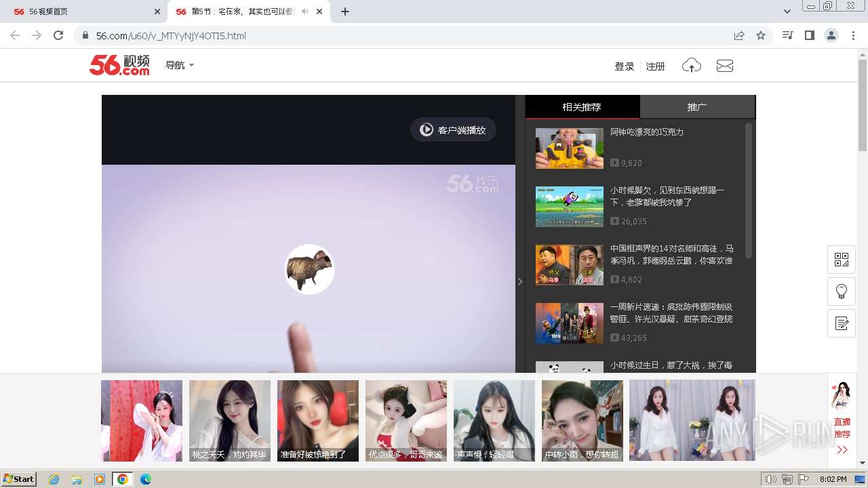
Task: Click the play icon in 客户端播放 button
Action: tap(426, 129)
